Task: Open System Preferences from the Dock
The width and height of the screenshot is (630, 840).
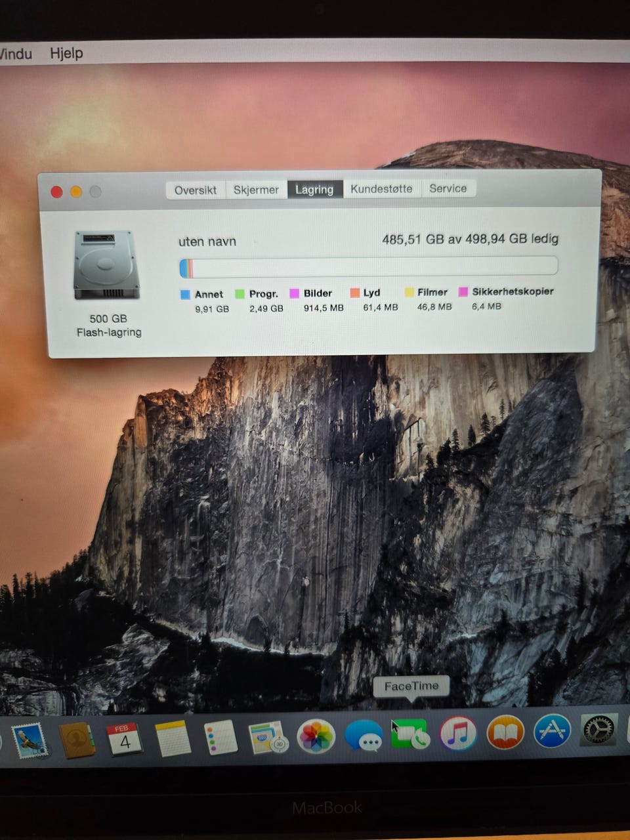Action: 598,730
